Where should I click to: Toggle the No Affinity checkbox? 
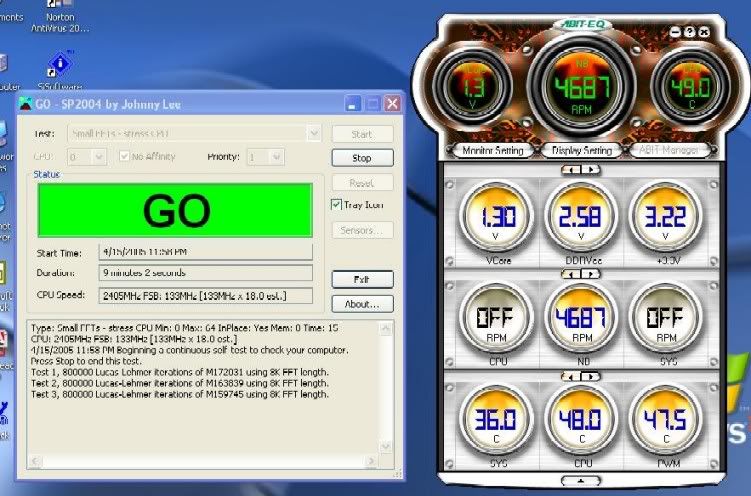(124, 157)
